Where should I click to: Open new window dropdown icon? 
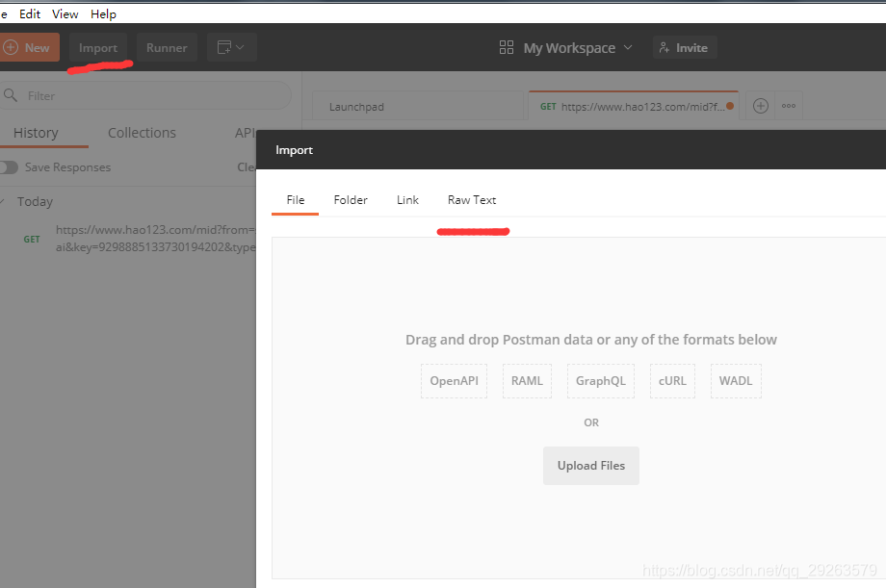[x=232, y=47]
